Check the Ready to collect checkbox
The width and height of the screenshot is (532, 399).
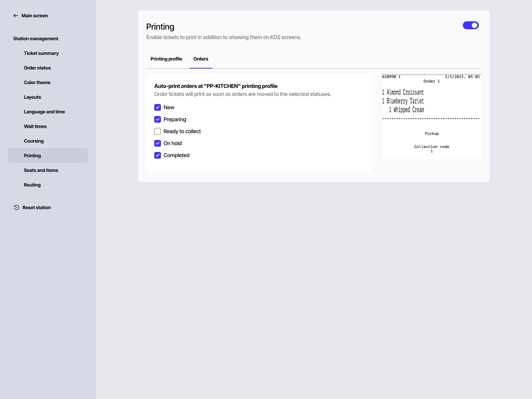point(158,131)
